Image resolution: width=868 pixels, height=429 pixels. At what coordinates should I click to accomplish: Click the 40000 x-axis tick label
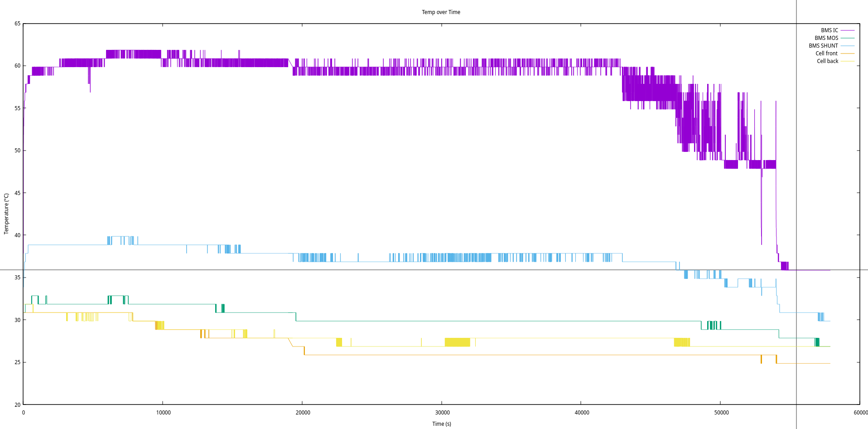point(582,413)
